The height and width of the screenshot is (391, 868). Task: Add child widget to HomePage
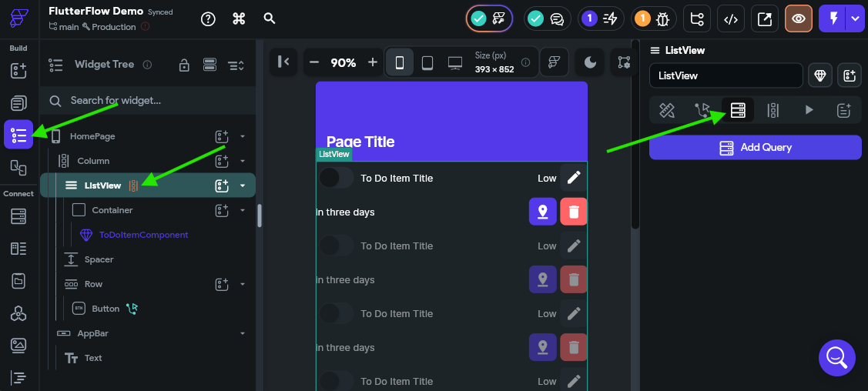click(x=222, y=136)
